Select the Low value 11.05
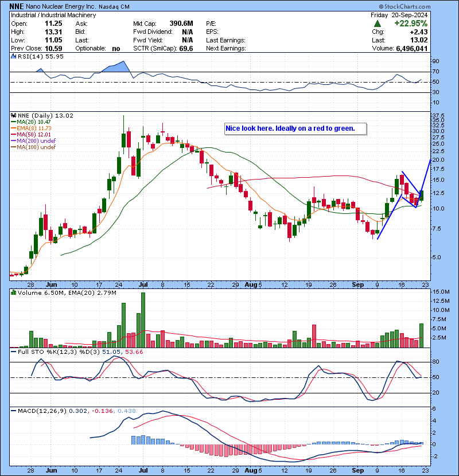 point(53,40)
